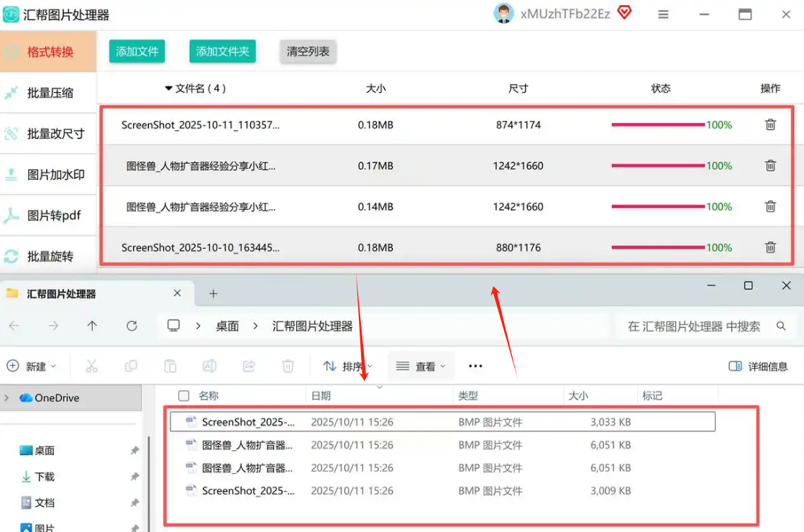Viewport: 804px width, 532px height.
Task: Switch to 批量压缩 in sidebar
Action: click(48, 93)
